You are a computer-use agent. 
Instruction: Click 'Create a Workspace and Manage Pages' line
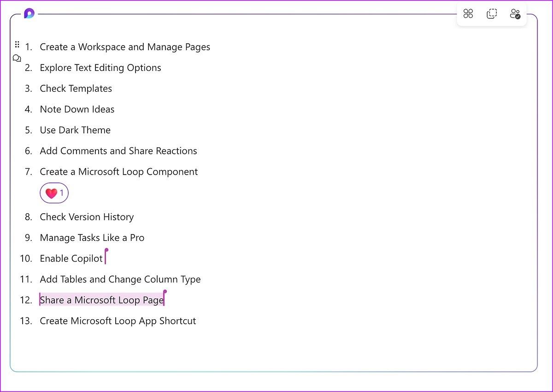[x=125, y=47]
